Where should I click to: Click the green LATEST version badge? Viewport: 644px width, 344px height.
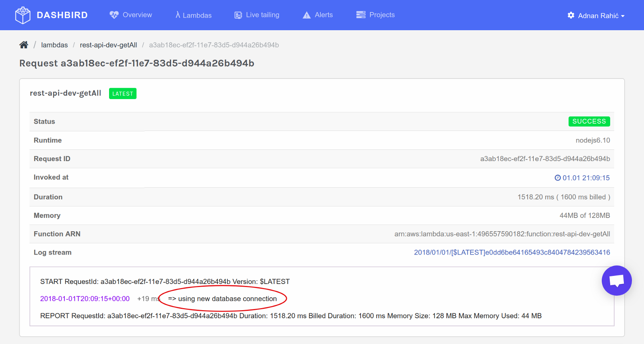pyautogui.click(x=123, y=93)
